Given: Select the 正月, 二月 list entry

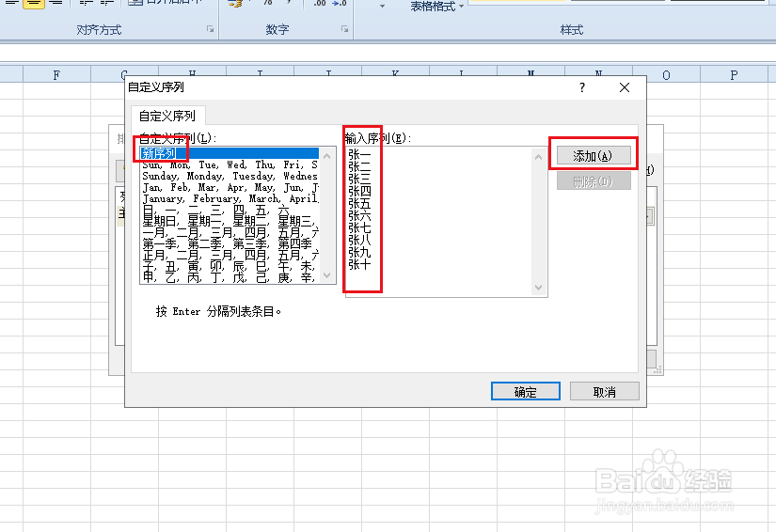Looking at the screenshot, I should (x=230, y=256).
